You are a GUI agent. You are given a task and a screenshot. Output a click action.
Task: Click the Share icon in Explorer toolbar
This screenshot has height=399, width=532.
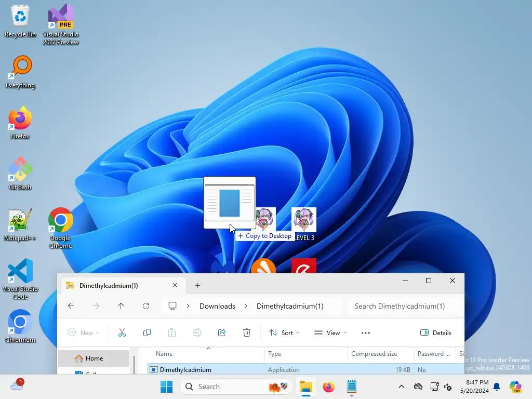coord(222,333)
